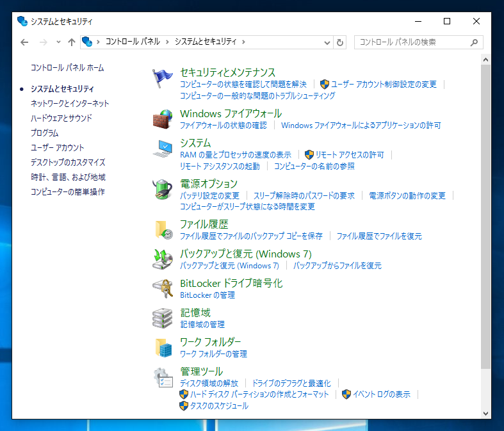The height and width of the screenshot is (431, 504).
Task: Go back with the left arrow
Action: pyautogui.click(x=24, y=42)
